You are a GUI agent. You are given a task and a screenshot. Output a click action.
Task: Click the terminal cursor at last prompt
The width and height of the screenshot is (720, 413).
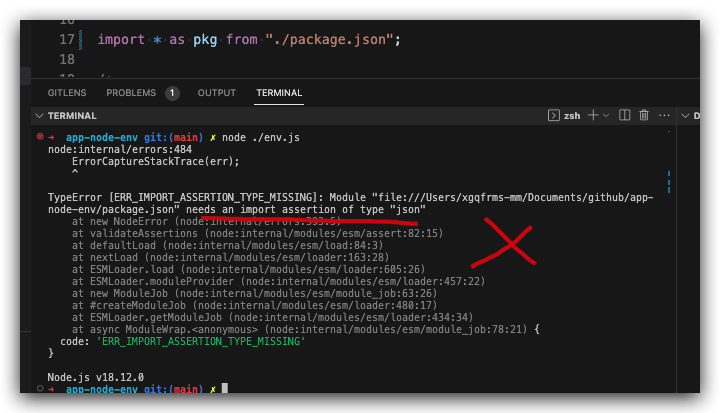(x=225, y=388)
